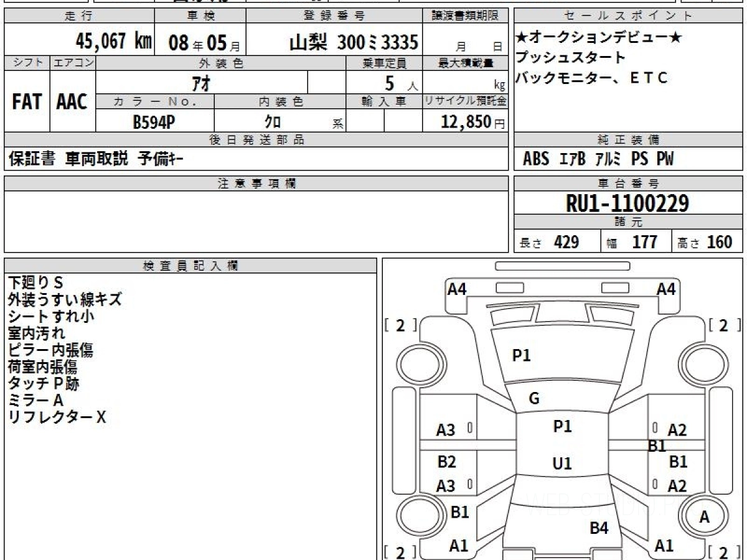Click the height value 160
This screenshot has width=747, height=560.
pos(720,242)
